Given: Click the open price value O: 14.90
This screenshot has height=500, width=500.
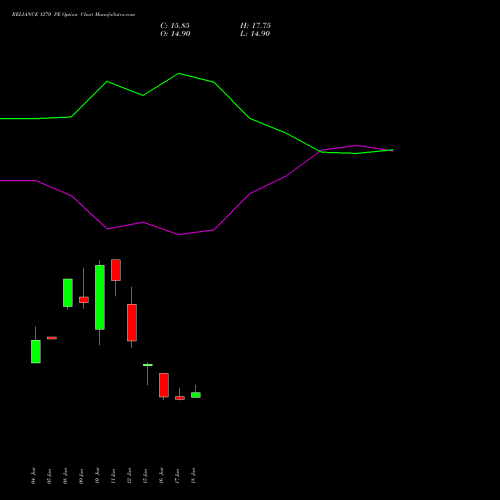Looking at the screenshot, I should coord(175,34).
